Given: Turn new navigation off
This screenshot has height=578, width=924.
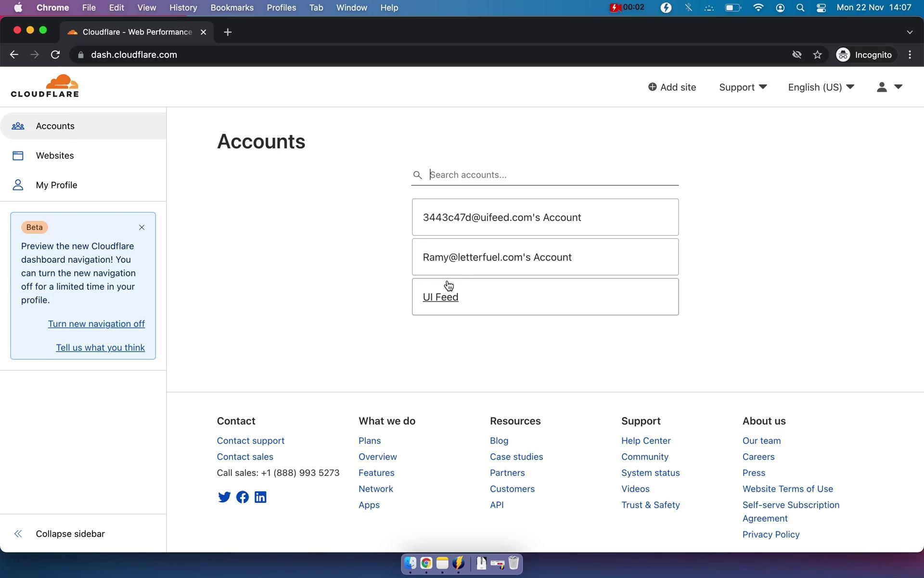Looking at the screenshot, I should 96,324.
